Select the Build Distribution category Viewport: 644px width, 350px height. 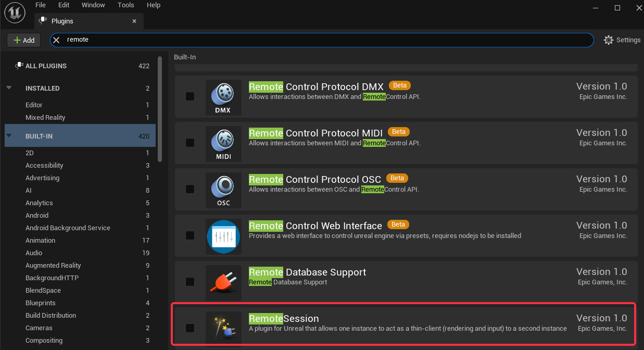[x=80, y=315]
